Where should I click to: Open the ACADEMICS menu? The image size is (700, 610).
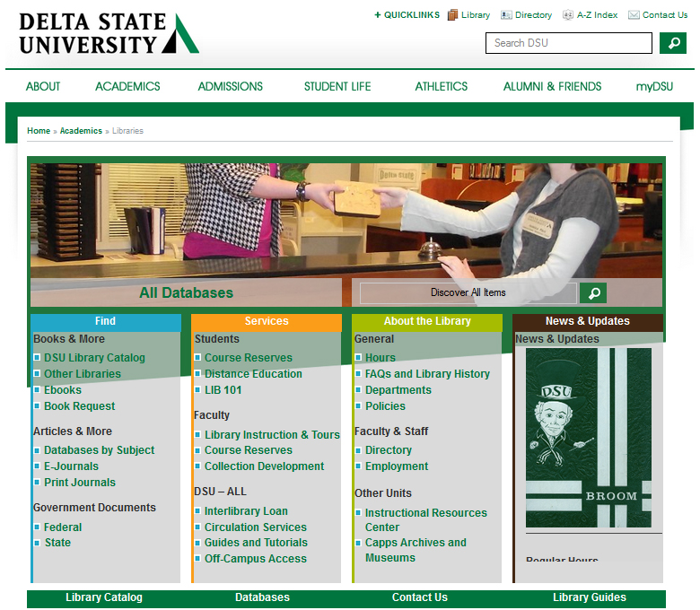(127, 87)
